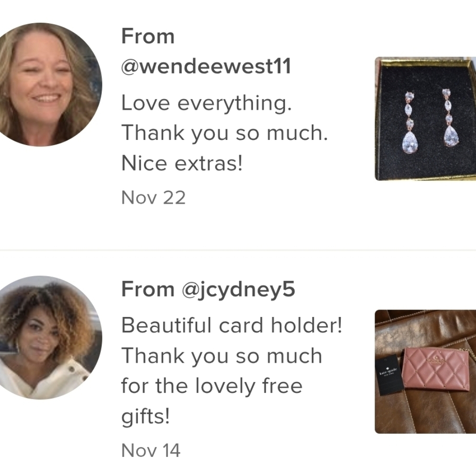This screenshot has height=476, width=476.
Task: Click the Nov 14 review date
Action: [x=151, y=450]
